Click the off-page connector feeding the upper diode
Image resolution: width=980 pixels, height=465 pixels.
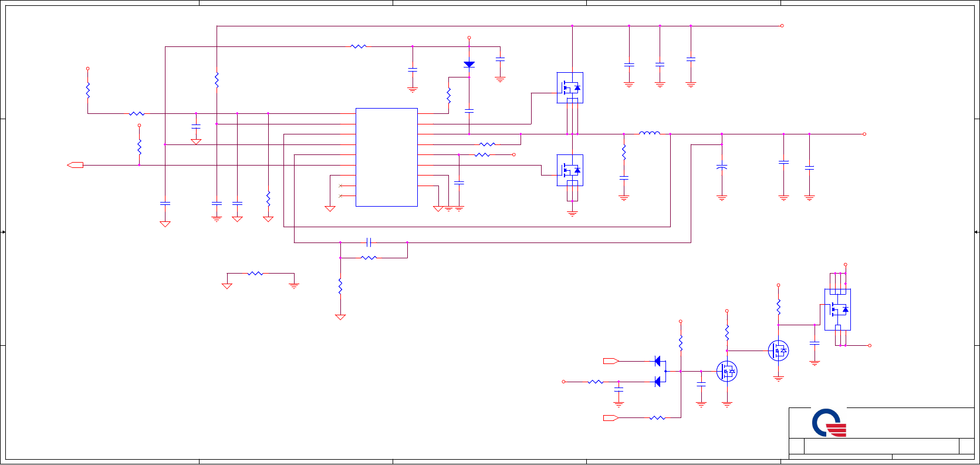point(611,361)
